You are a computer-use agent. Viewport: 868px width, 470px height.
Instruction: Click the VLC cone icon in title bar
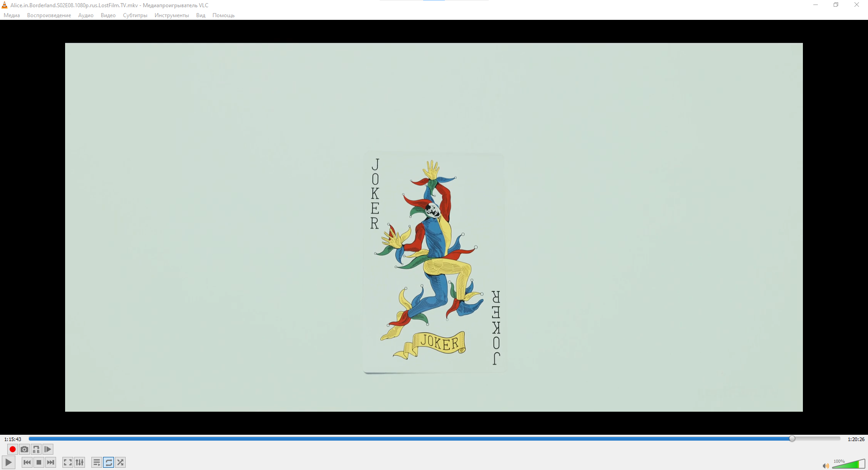point(5,5)
